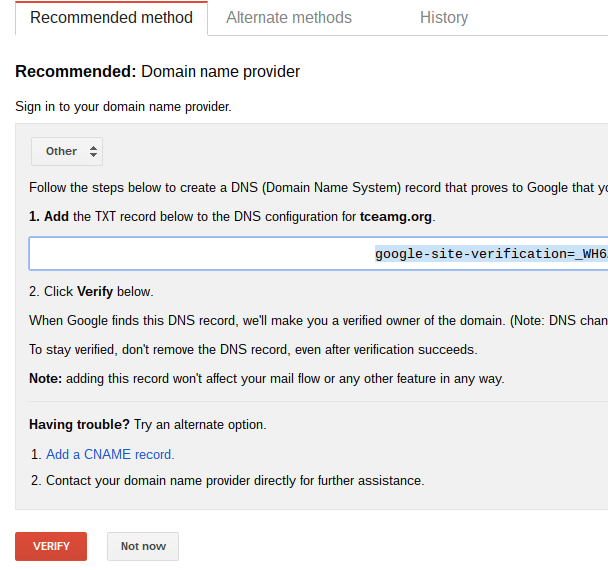Open the History tab
This screenshot has height=570, width=608.
[x=444, y=18]
